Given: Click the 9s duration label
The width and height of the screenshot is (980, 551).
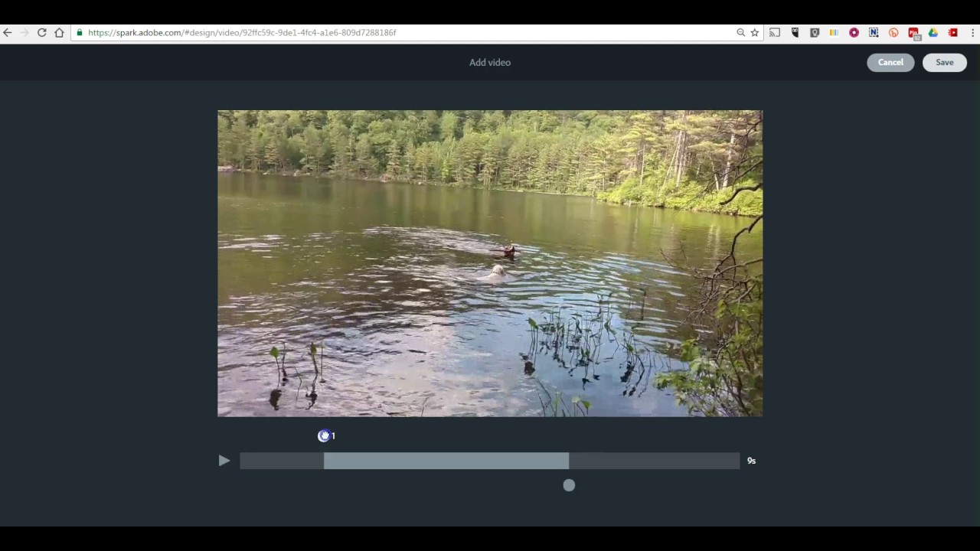Looking at the screenshot, I should pyautogui.click(x=751, y=461).
